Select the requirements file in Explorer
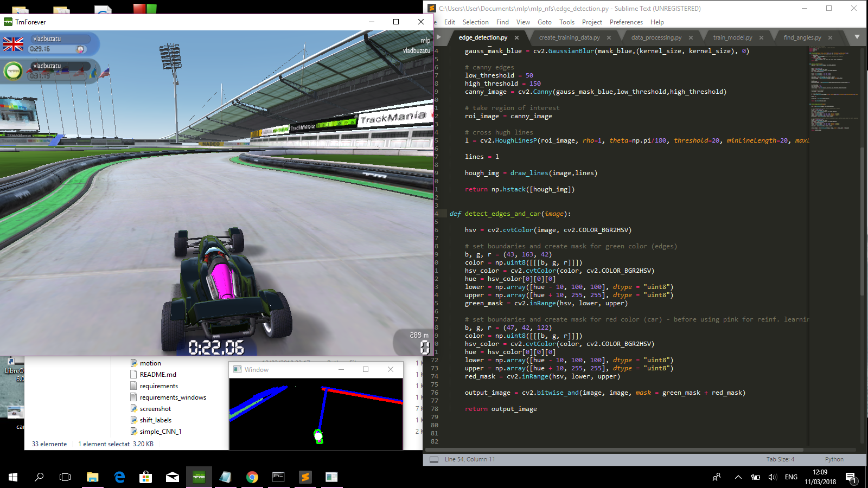This screenshot has width=868, height=488. click(x=158, y=386)
